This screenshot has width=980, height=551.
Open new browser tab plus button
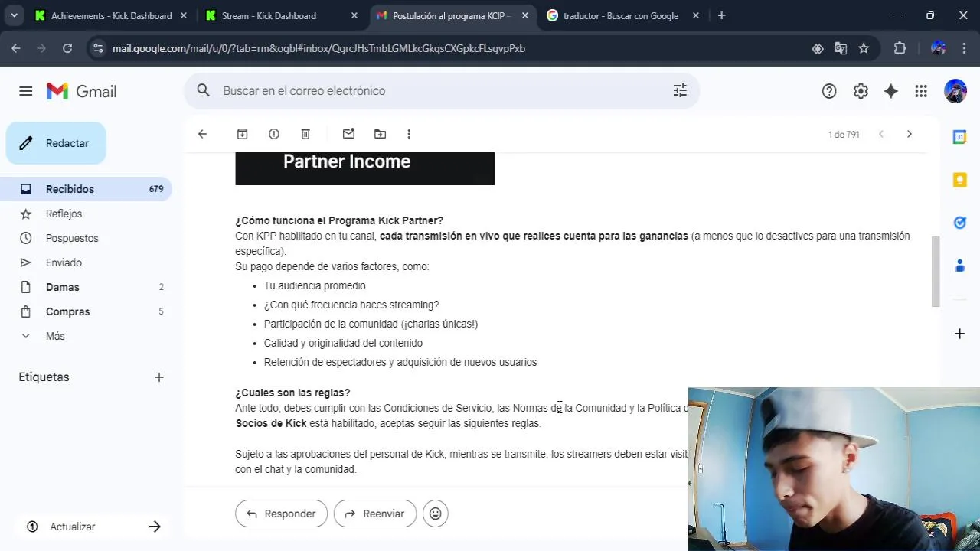click(721, 15)
